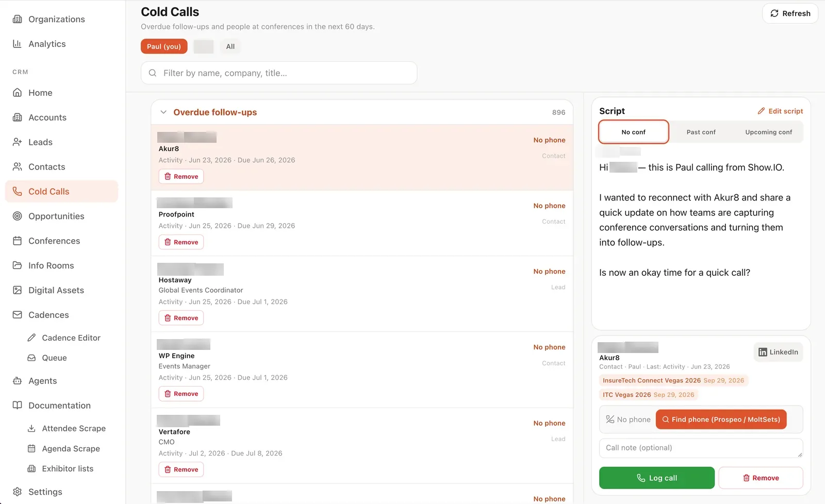Open Digital Assets image icon
The height and width of the screenshot is (504, 825).
(18, 290)
